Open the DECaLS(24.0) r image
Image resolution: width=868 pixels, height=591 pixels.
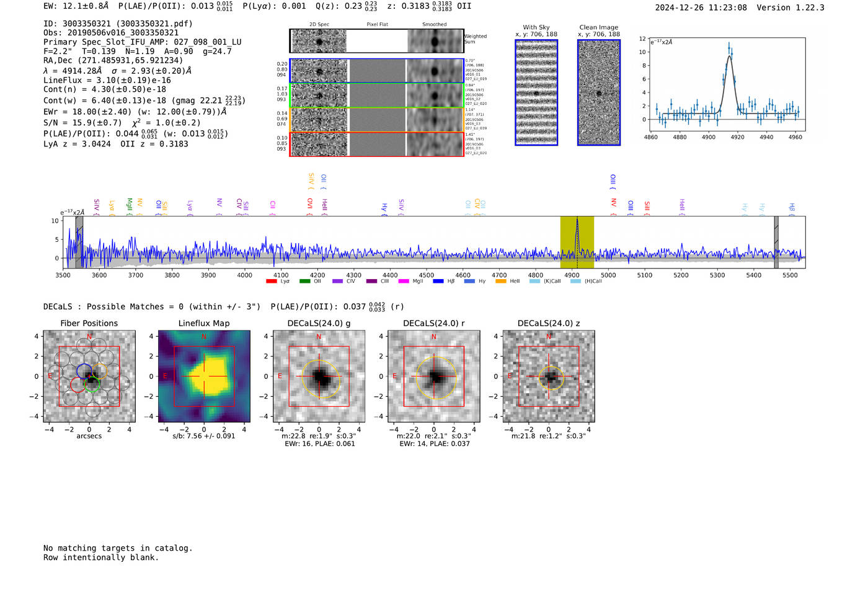434,376
